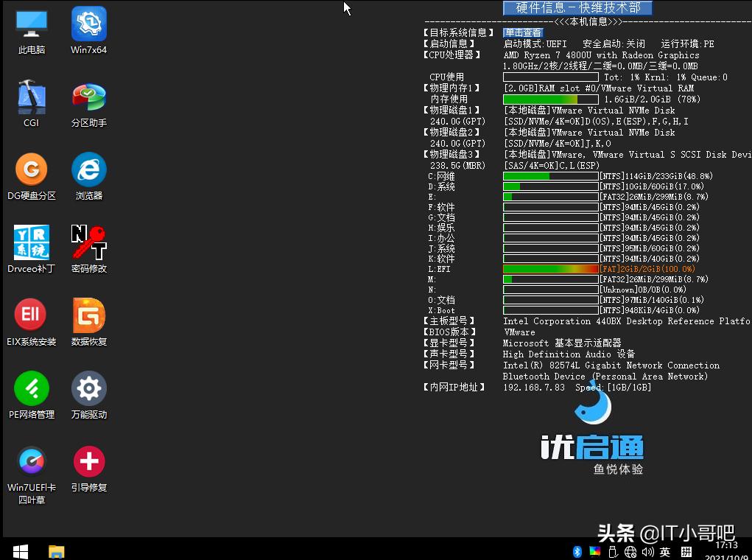Launch Win7x64 installer shortcut
Viewport: 752px width, 560px height.
coord(88,22)
